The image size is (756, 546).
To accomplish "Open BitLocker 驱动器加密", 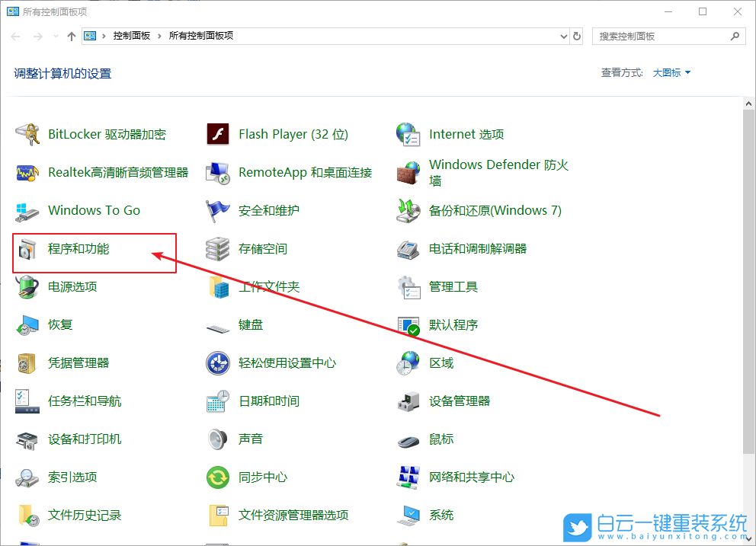I will [107, 134].
